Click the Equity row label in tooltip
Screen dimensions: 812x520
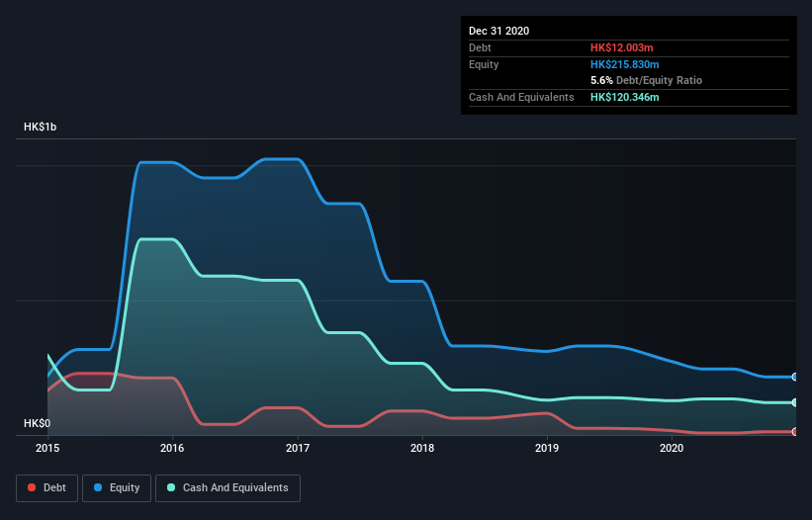click(x=484, y=64)
